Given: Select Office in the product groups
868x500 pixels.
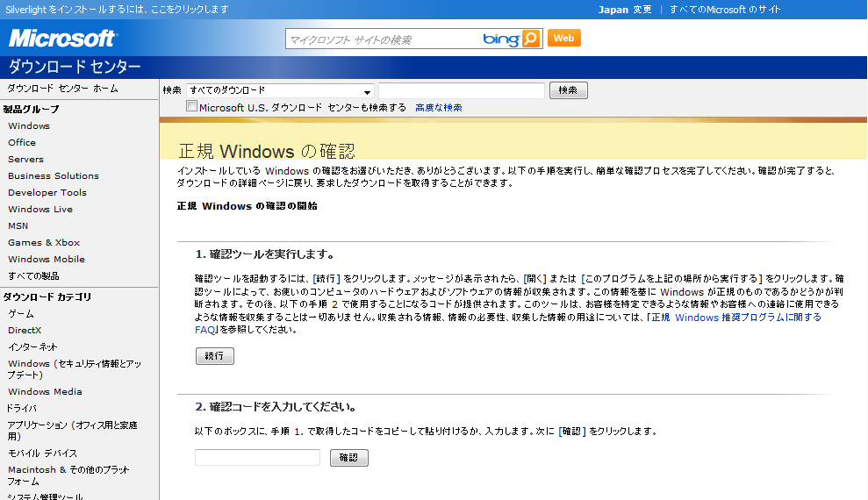Looking at the screenshot, I should (22, 143).
